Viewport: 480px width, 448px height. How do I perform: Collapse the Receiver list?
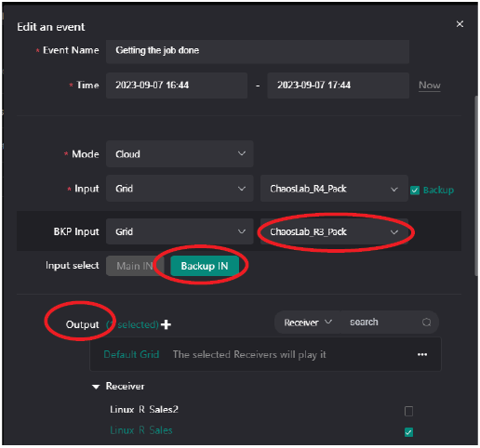coord(96,387)
